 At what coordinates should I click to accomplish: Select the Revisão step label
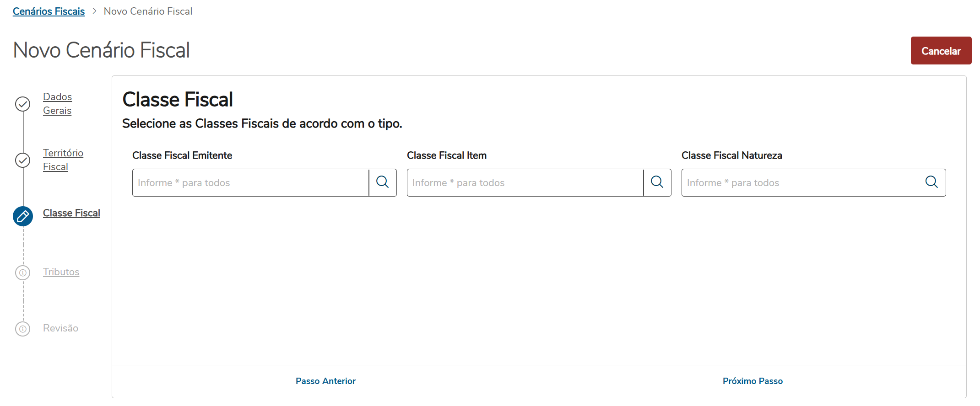(x=60, y=328)
